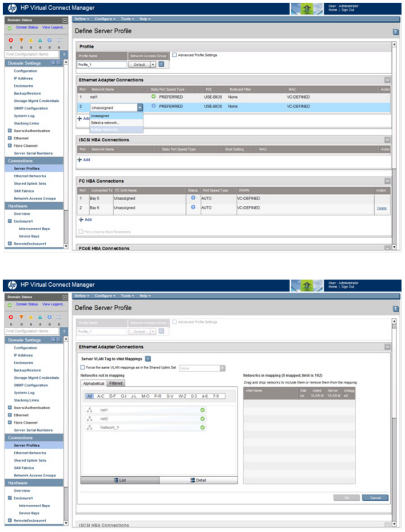Expand Fibre Channel tree node in upper screenshot
The height and width of the screenshot is (532, 405).
tap(9, 145)
